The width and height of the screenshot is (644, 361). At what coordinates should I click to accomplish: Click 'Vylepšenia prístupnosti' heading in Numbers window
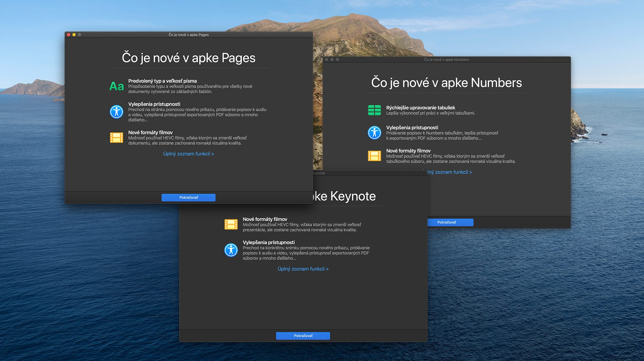[x=412, y=127]
